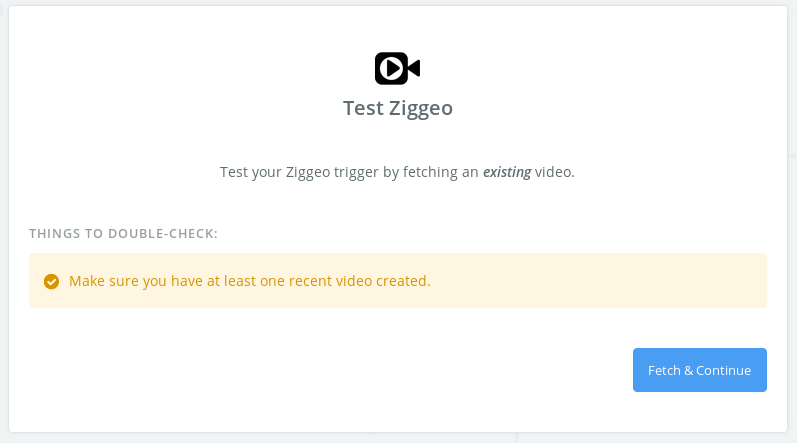Click the word "video." ending the description
This screenshot has width=797, height=443.
click(555, 172)
